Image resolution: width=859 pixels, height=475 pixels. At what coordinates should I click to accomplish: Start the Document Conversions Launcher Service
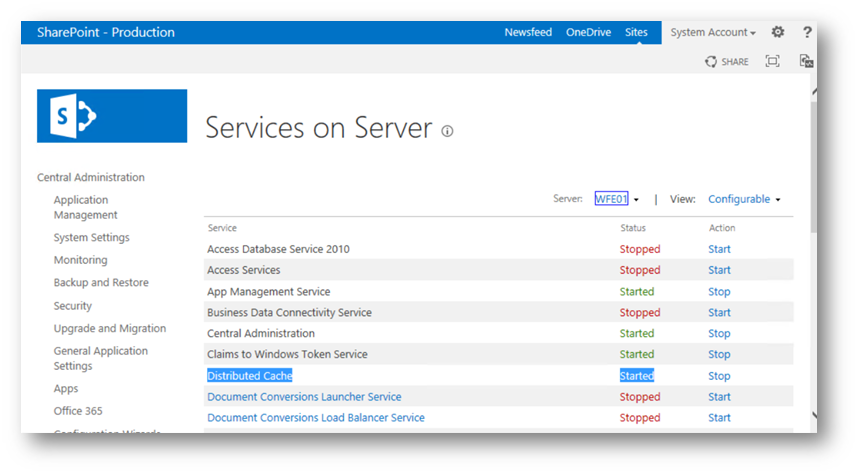click(x=719, y=397)
